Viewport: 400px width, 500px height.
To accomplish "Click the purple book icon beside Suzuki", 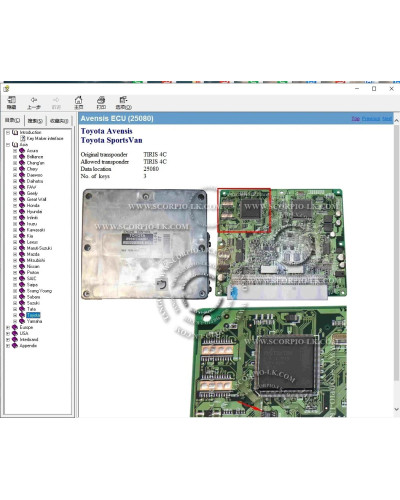I will point(22,303).
